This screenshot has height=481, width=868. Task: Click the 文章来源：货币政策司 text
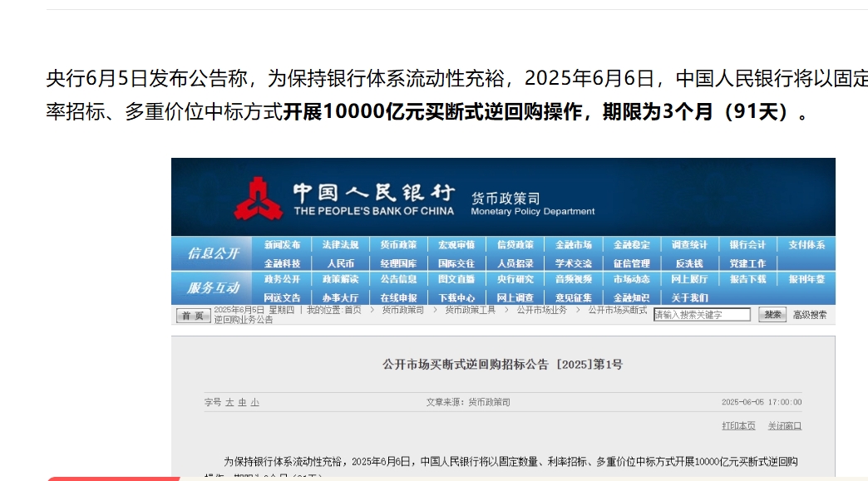(468, 402)
